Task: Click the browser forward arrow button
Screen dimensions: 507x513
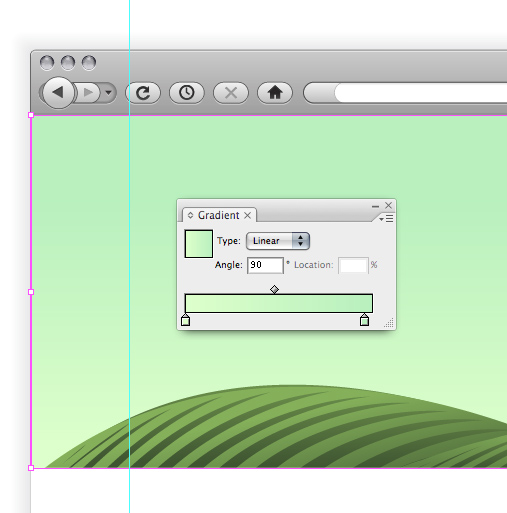Action: point(88,93)
